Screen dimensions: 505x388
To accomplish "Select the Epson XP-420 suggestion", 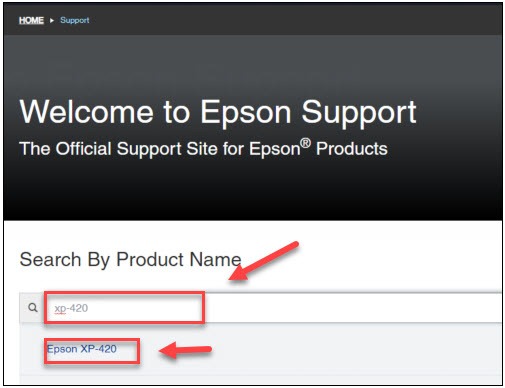I will [82, 349].
